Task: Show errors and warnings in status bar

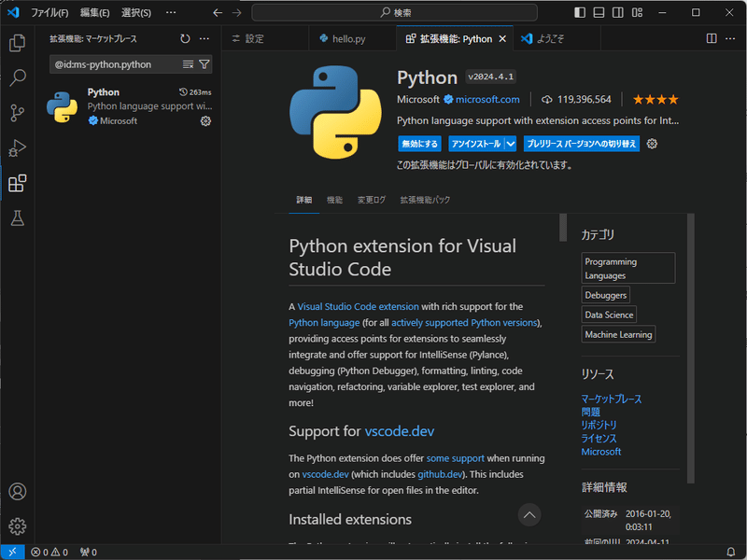Action: (x=49, y=552)
